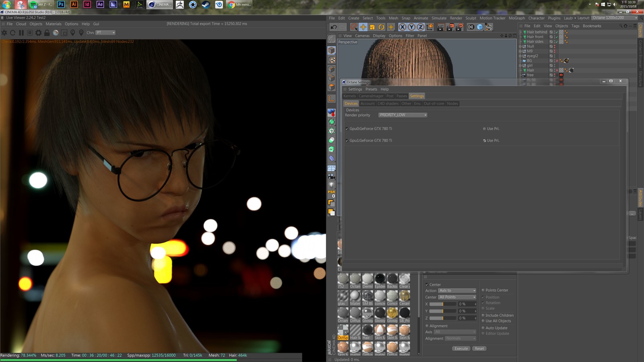Click Render View clapperboard icon

pos(441,27)
